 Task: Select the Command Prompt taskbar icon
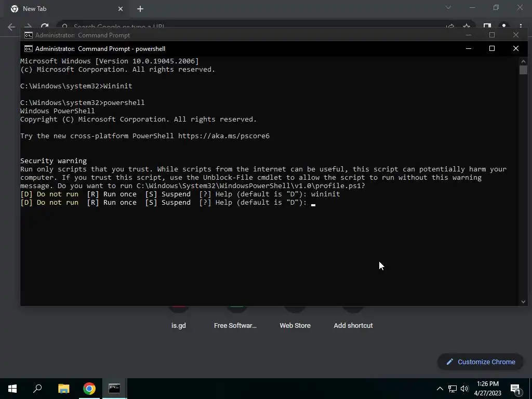click(x=114, y=389)
